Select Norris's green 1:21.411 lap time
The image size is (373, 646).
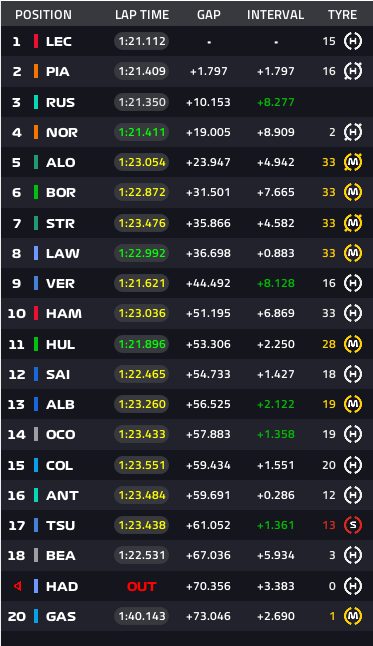click(x=141, y=132)
